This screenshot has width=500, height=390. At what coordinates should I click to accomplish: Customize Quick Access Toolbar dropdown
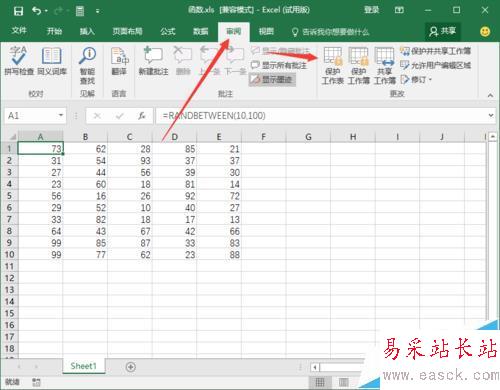coord(98,11)
